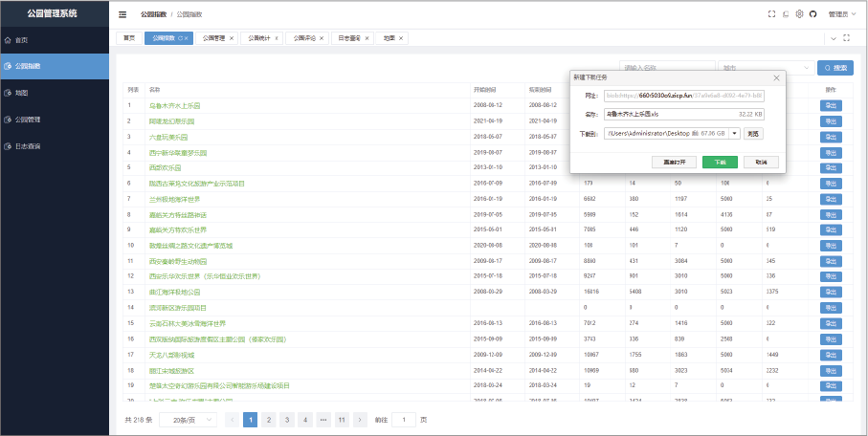
Task: Click the GitHub icon in header
Action: [812, 14]
